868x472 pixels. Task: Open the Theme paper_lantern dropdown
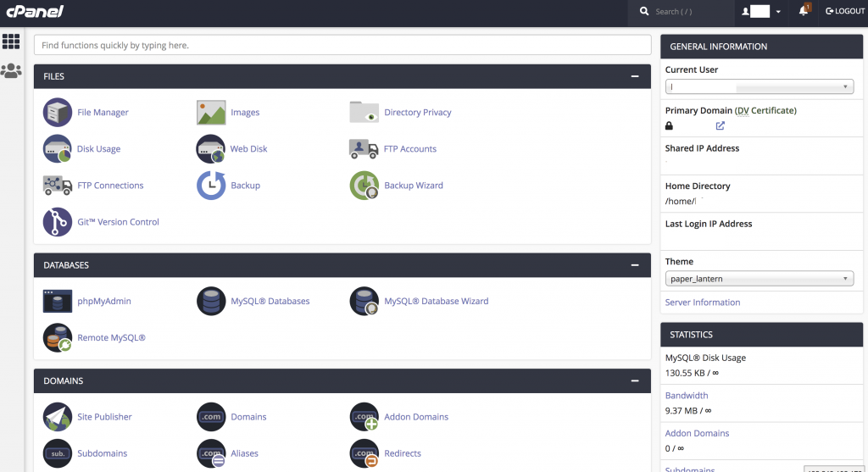tap(759, 279)
